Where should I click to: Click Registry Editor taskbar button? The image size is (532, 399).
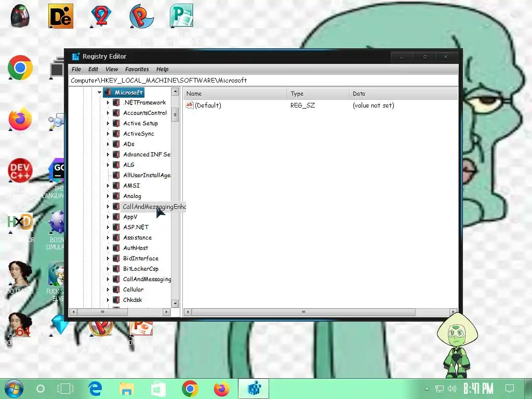pos(254,389)
